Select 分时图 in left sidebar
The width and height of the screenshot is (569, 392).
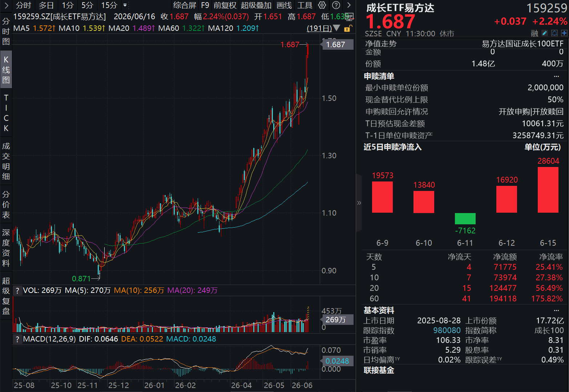click(6, 31)
